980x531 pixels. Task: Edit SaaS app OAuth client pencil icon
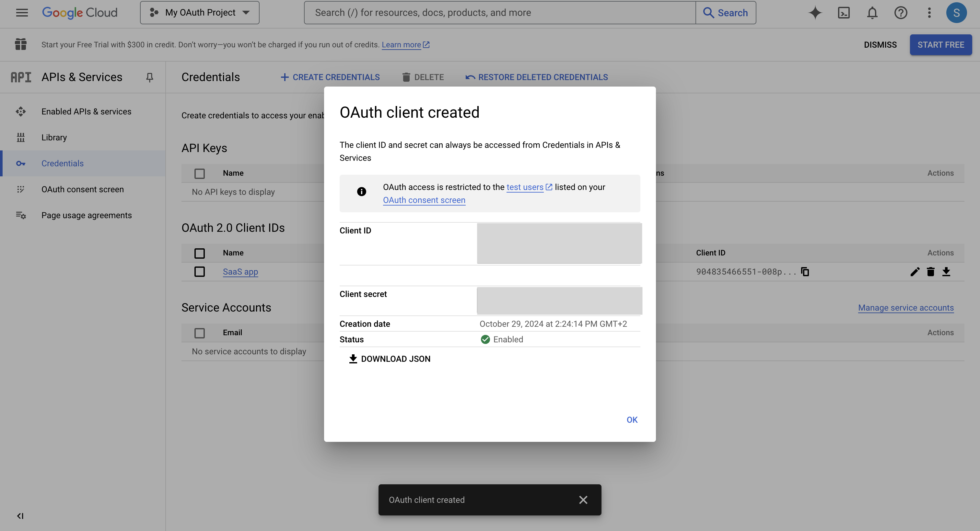click(x=915, y=271)
